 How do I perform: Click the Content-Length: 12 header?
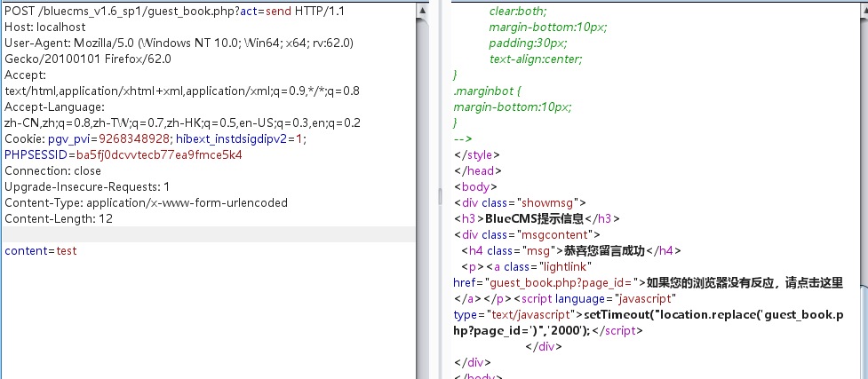[59, 218]
